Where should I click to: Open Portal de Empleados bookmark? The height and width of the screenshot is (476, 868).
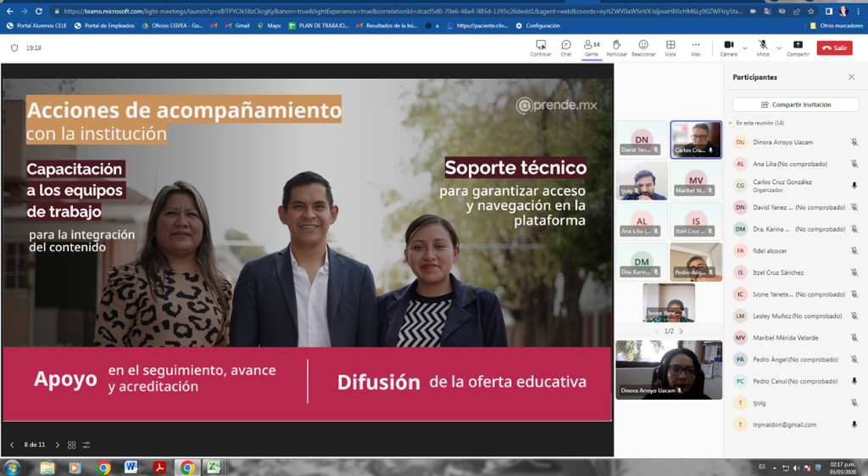[104, 25]
